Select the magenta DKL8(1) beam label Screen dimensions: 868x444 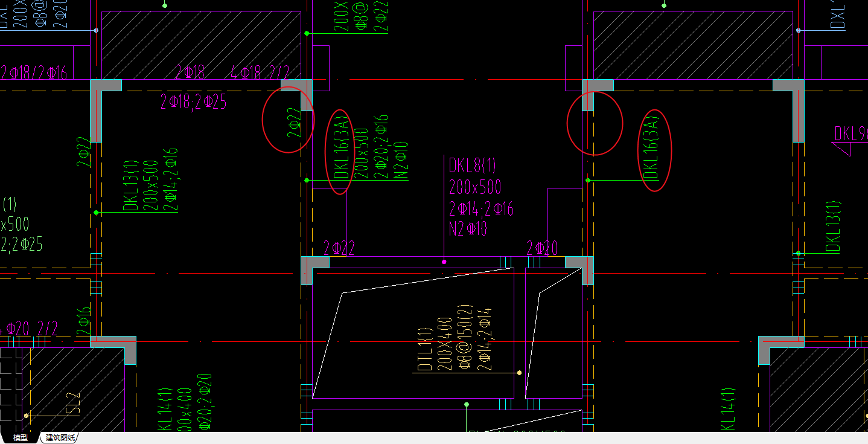click(x=471, y=165)
